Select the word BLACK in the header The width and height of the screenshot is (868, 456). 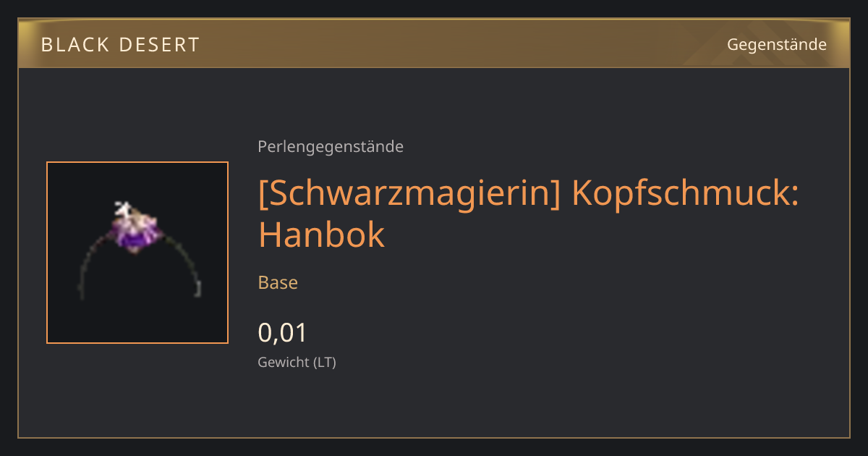point(77,45)
